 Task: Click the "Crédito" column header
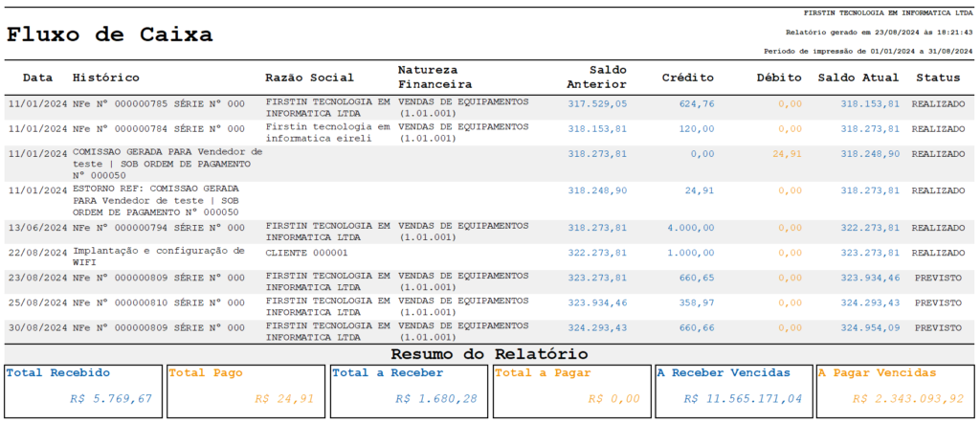click(688, 78)
